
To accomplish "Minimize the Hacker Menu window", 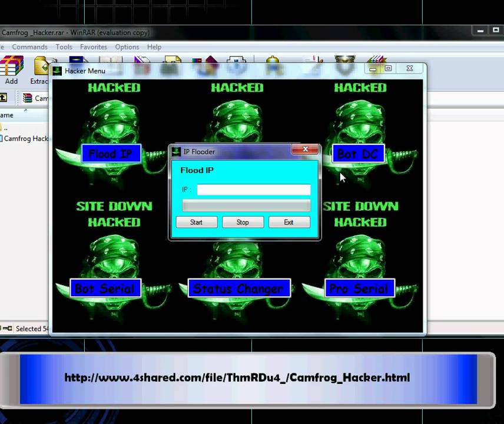I will click(x=373, y=68).
